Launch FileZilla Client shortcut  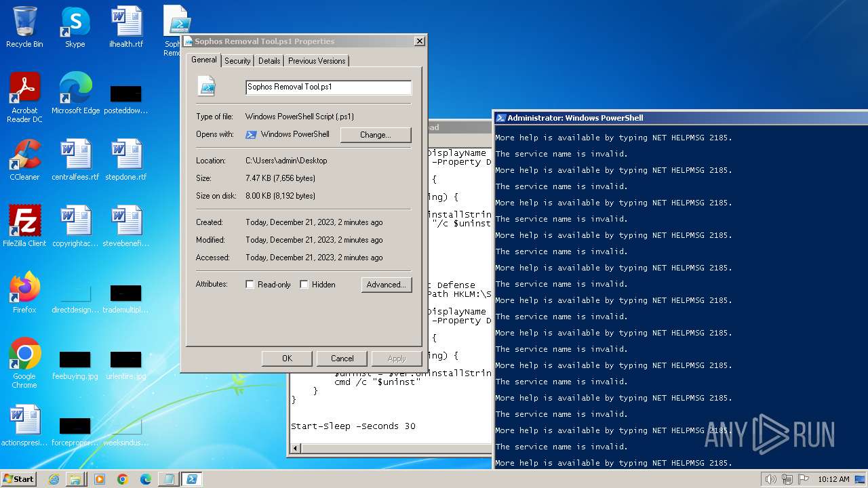pyautogui.click(x=24, y=226)
